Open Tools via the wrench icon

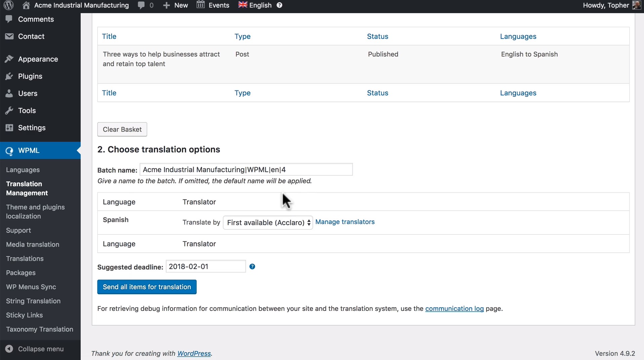[x=9, y=110]
